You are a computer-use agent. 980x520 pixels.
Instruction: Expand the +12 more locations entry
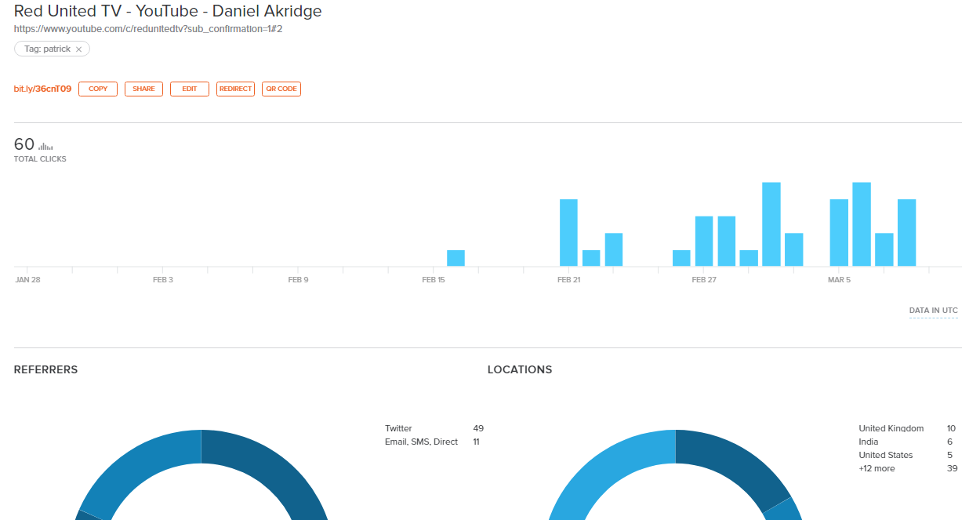(908, 468)
